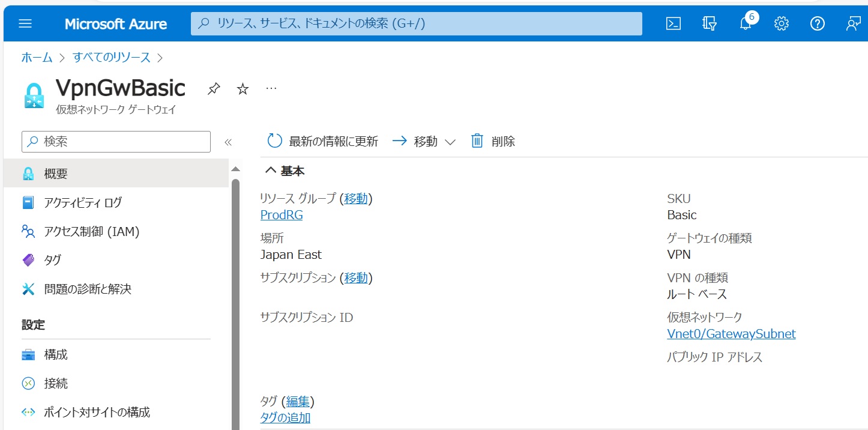Click the 構成 sidebar icon
Viewport: 868px width, 430px height.
pos(28,355)
